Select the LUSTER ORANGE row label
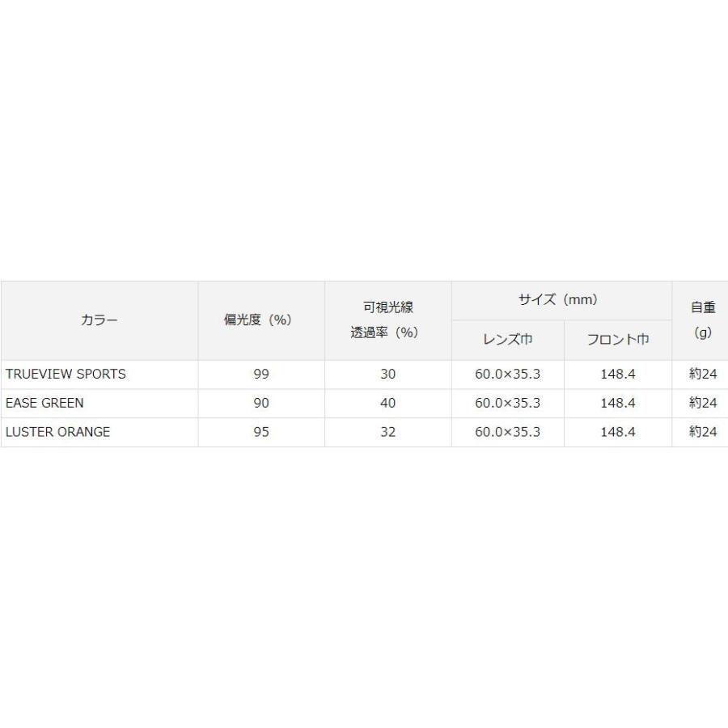This screenshot has height=728, width=728. tap(57, 432)
